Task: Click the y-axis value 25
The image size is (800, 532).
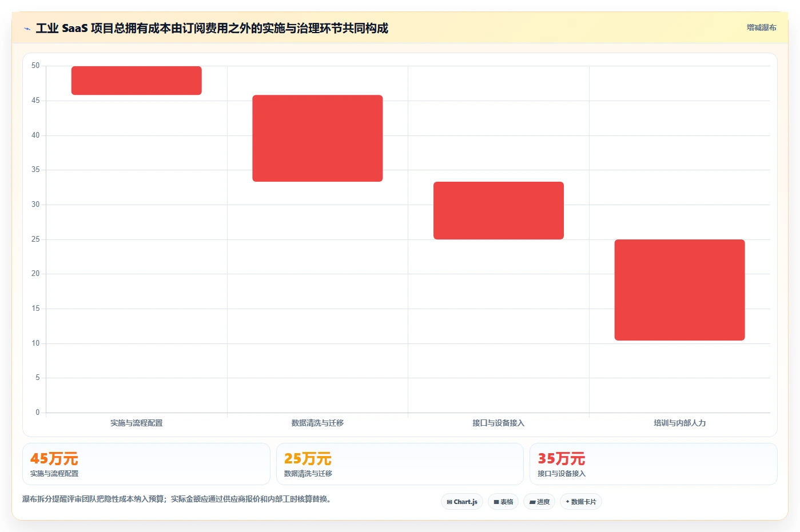Action: pos(35,239)
